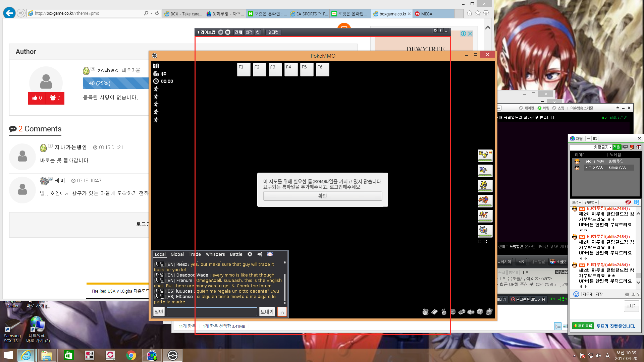Switch to Battle chat tab
Image resolution: width=644 pixels, height=362 pixels.
(x=236, y=254)
